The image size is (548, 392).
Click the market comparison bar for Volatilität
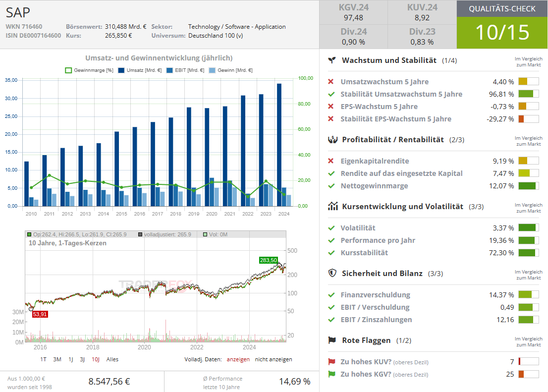tap(528, 228)
